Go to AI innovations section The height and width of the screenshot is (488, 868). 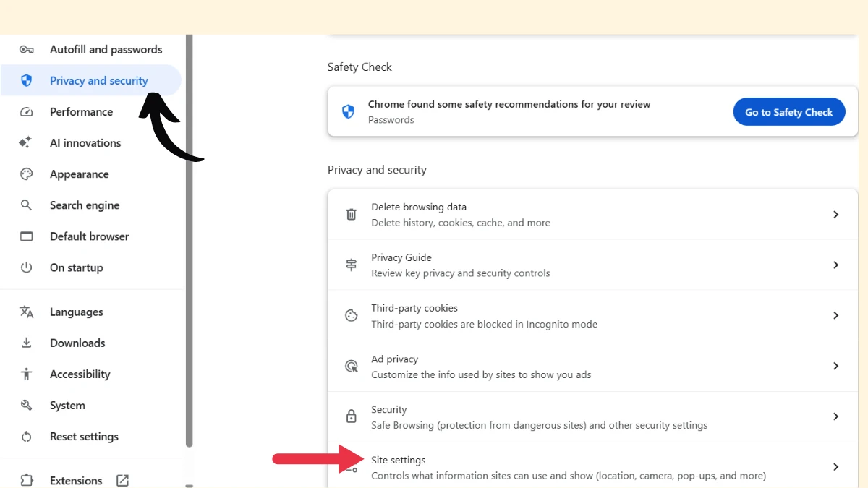pos(90,142)
